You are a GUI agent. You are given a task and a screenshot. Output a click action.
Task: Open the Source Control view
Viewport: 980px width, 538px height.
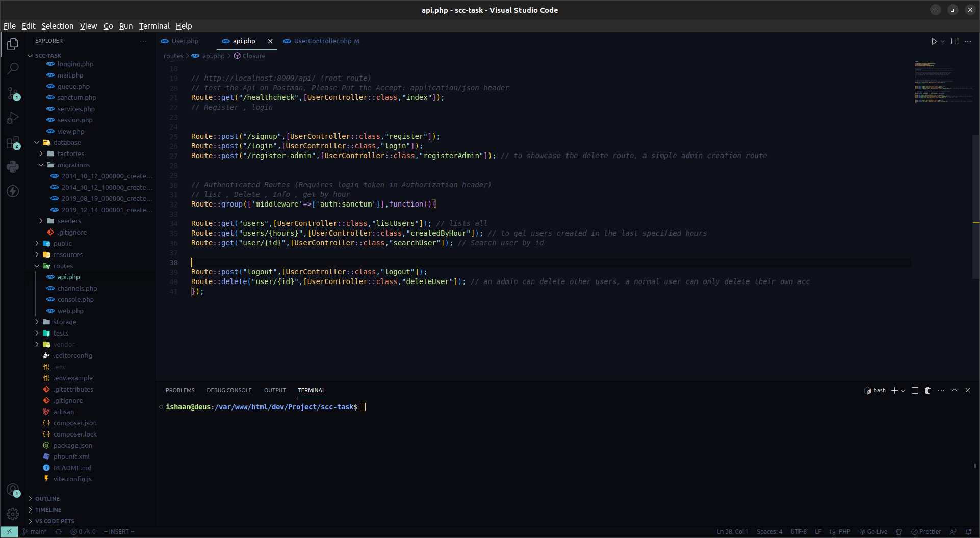click(x=12, y=93)
